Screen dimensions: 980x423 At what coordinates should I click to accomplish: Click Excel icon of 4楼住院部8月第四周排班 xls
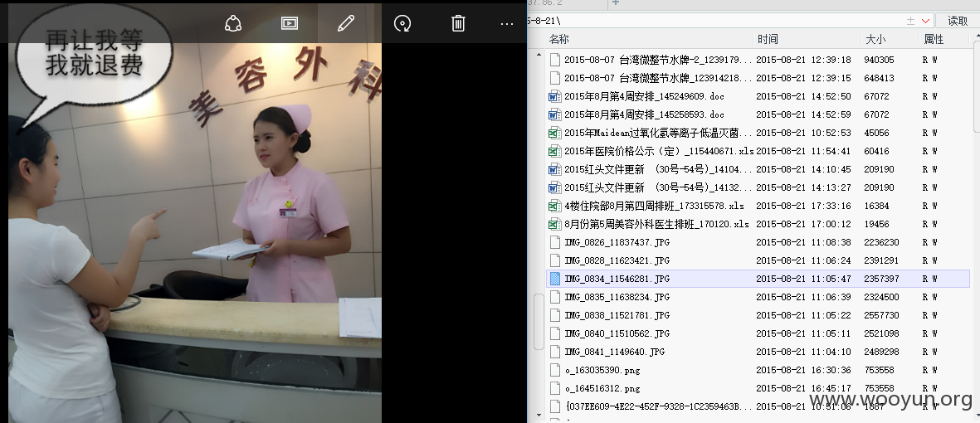[554, 206]
